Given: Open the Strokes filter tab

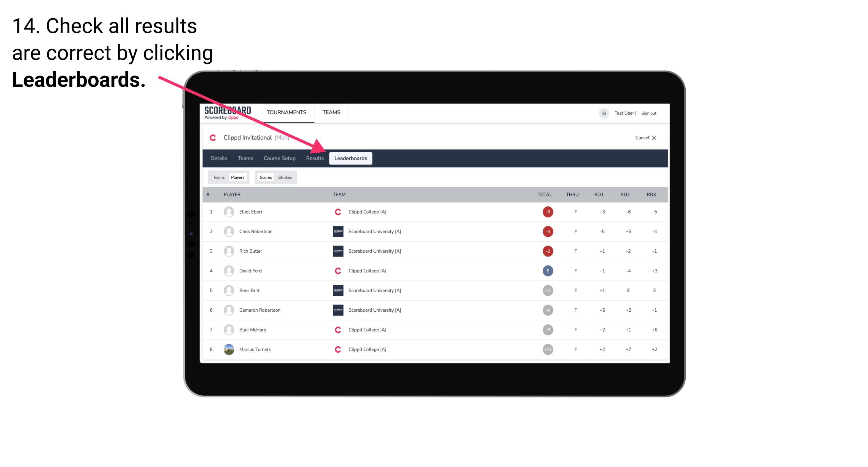Looking at the screenshot, I should pos(285,177).
